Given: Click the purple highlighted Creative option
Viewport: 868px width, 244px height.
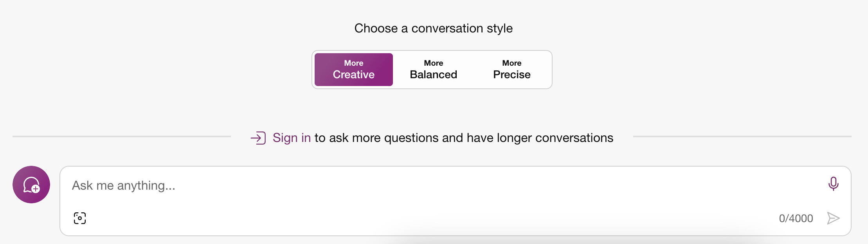Looking at the screenshot, I should pos(353,75).
